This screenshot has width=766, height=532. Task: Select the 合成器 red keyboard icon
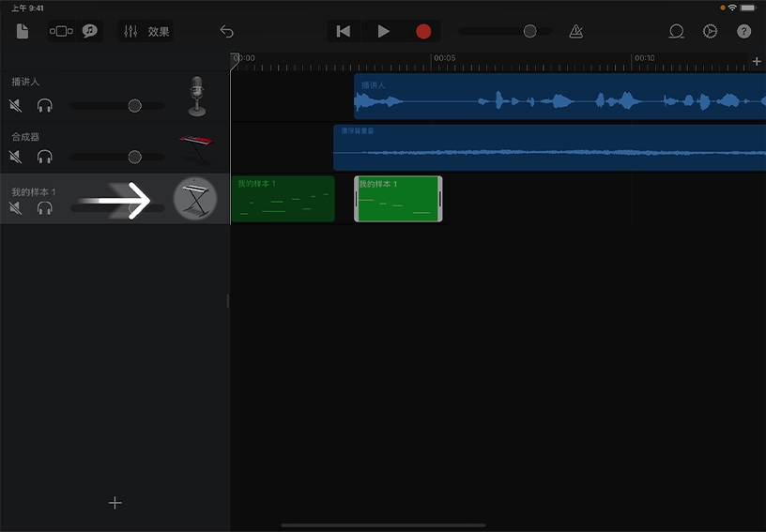tap(196, 146)
